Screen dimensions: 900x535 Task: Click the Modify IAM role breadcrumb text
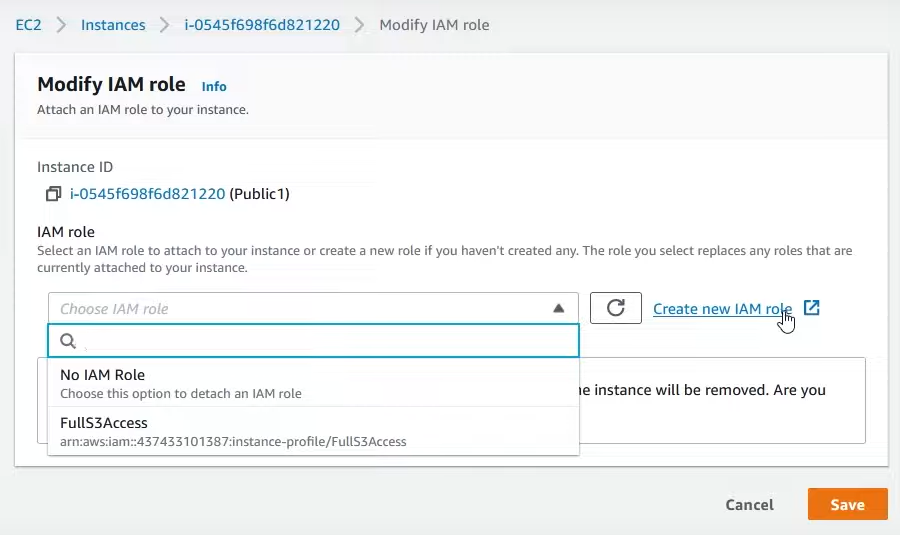[435, 25]
